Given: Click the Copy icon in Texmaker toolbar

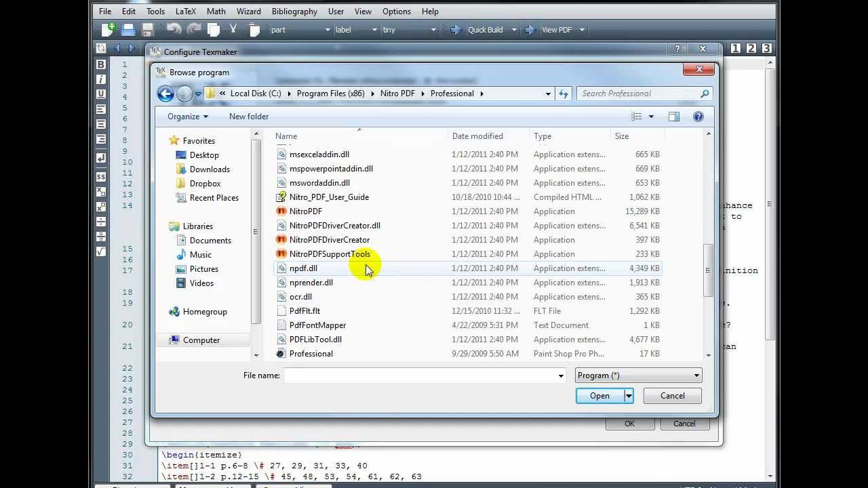Looking at the screenshot, I should [214, 29].
